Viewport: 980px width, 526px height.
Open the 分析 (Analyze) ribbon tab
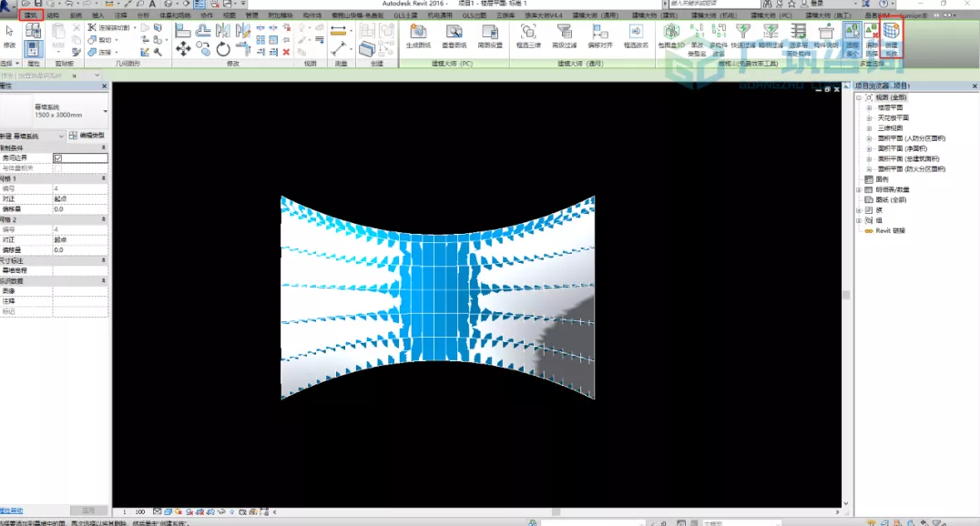[143, 15]
